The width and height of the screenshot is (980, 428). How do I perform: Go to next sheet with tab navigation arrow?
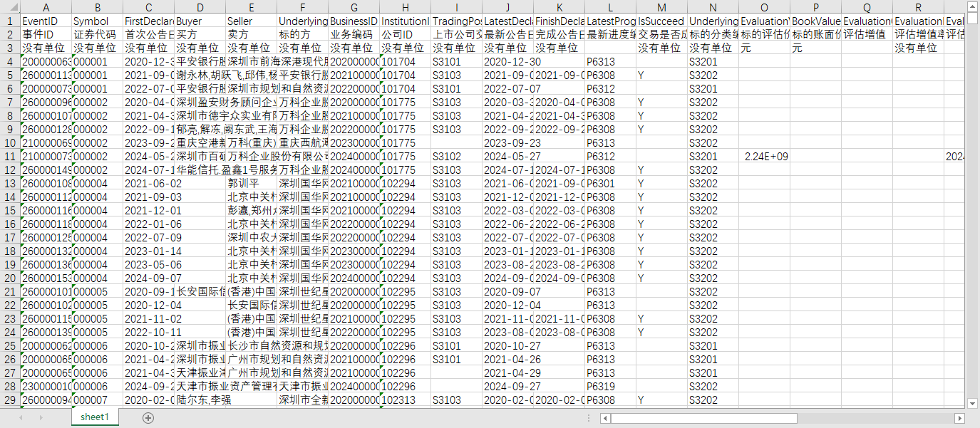pos(42,417)
